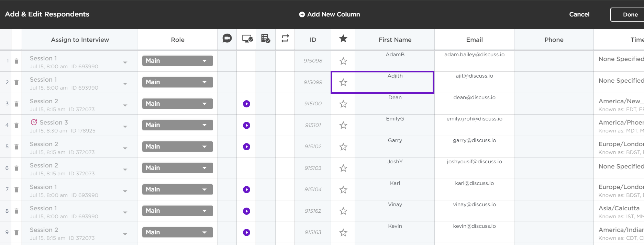Open Role dropdown for JoshY
Viewport: 644px width, 245px height.
click(177, 168)
